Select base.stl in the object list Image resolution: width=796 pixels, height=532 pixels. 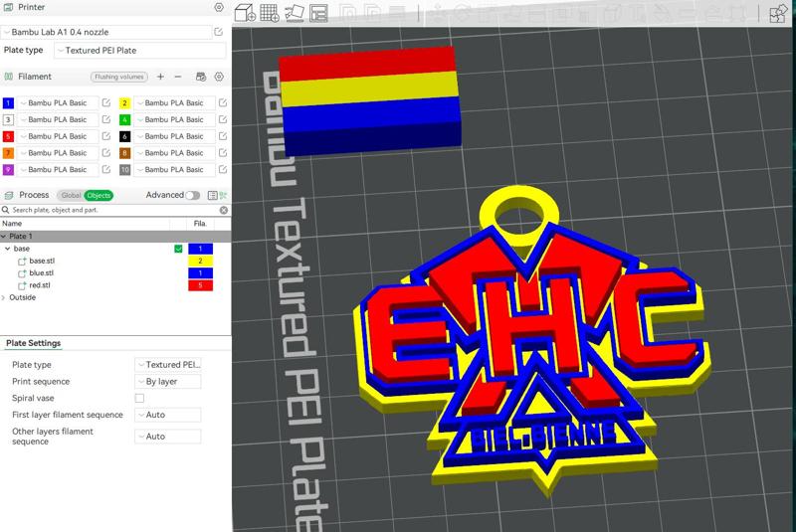coord(42,261)
